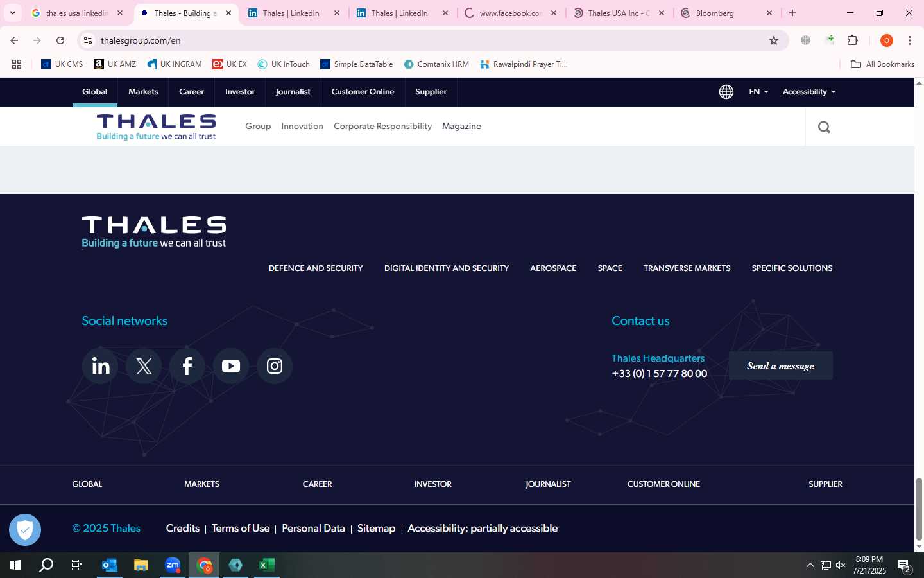
Task: Open Terms of Use link
Action: click(241, 529)
